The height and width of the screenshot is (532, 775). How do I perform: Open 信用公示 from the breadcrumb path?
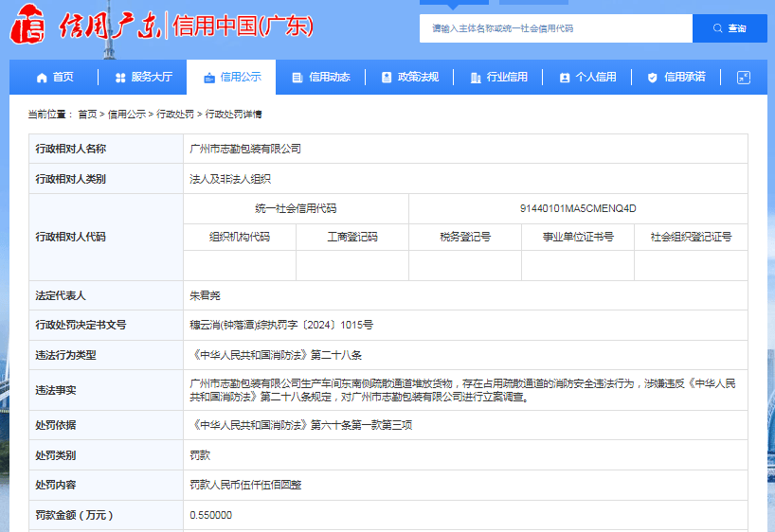tap(126, 114)
